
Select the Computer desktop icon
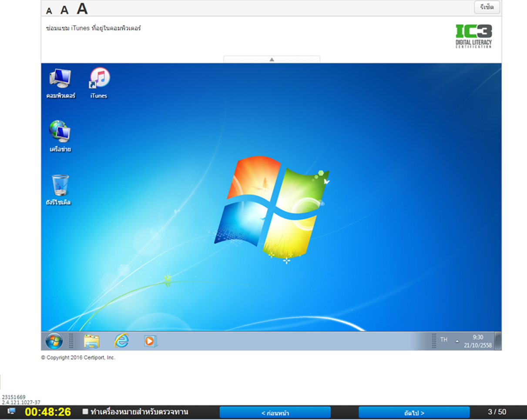60,83
